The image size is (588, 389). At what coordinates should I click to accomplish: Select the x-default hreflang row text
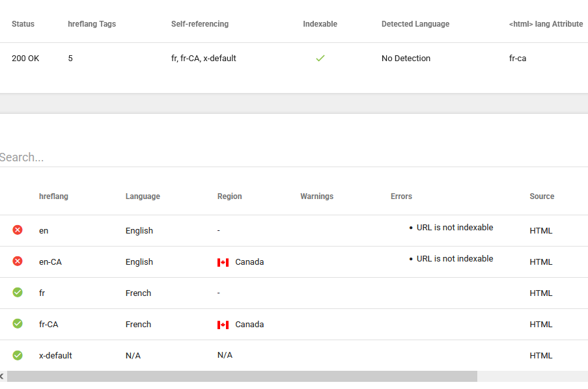tap(55, 356)
